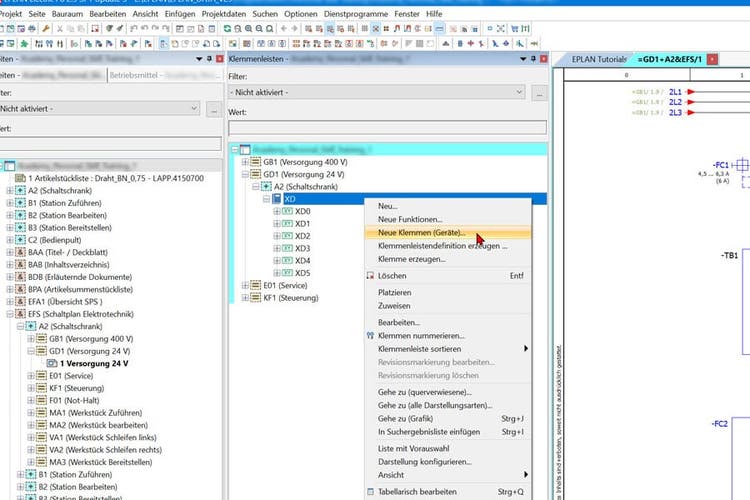Click the red delete icon beside Löschen

pyautogui.click(x=371, y=275)
